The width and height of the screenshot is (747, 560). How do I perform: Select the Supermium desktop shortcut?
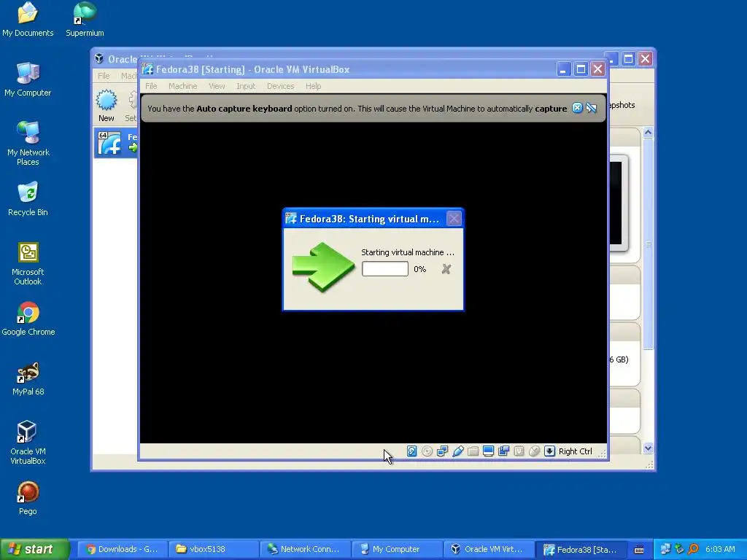85,20
